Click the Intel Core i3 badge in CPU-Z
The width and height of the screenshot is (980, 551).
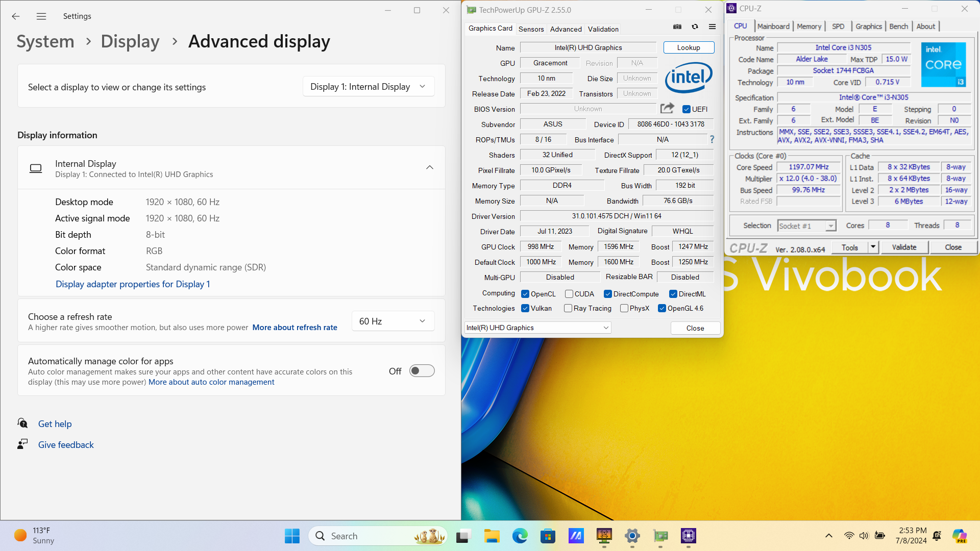point(943,65)
